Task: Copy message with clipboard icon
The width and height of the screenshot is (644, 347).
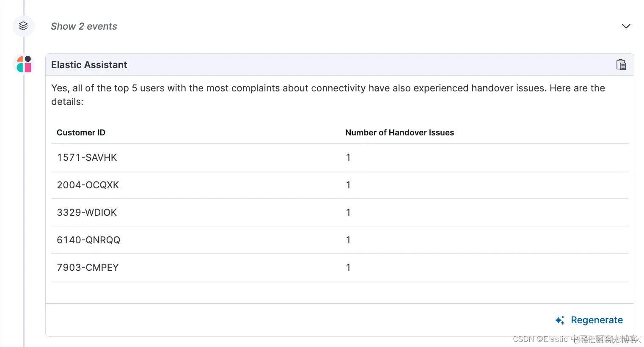Action: [x=621, y=65]
